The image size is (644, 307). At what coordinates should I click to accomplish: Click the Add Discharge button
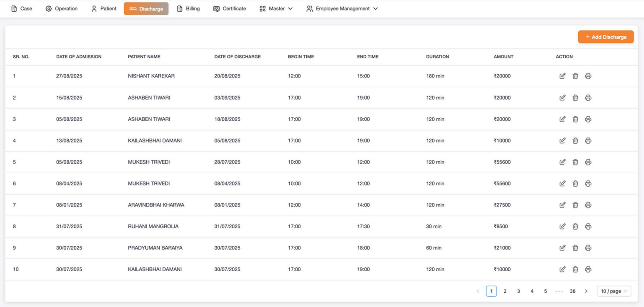(x=605, y=37)
